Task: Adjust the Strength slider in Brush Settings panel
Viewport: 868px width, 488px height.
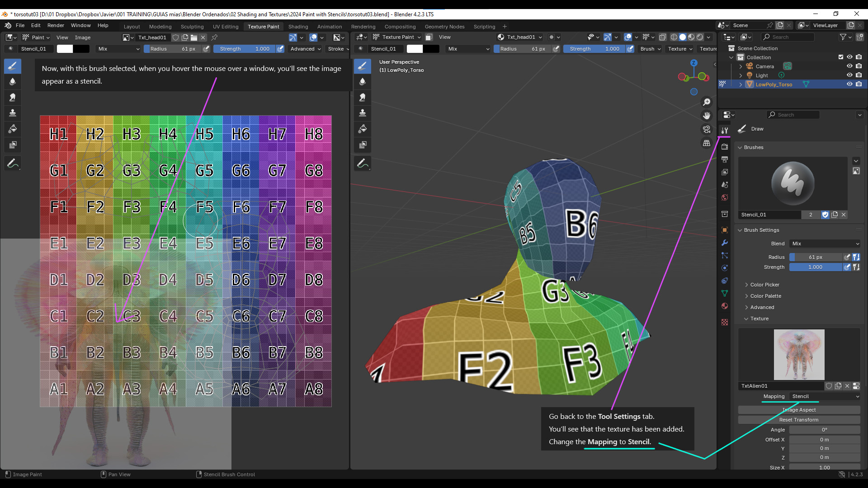Action: (816, 267)
